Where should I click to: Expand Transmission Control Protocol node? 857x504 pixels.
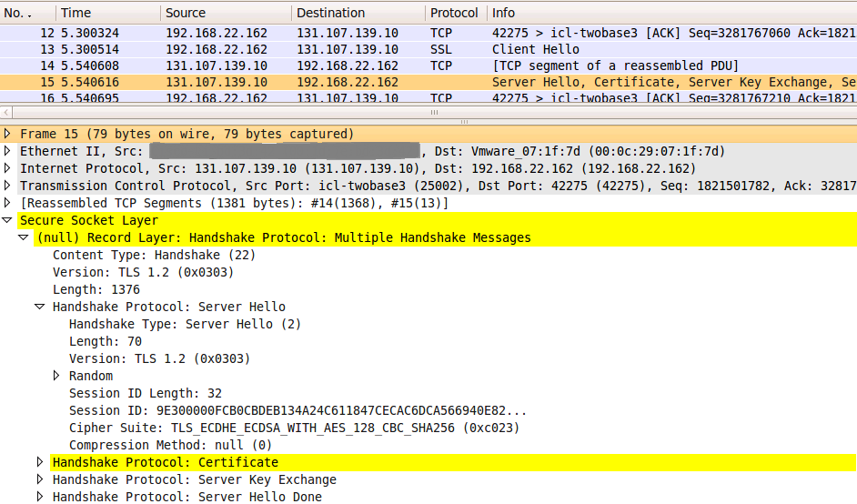[x=7, y=186]
